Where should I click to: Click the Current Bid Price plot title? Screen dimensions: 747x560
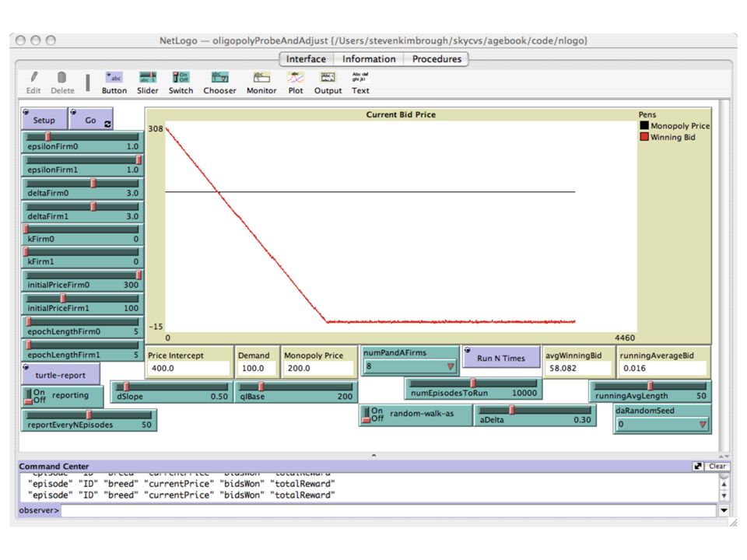[x=401, y=115]
